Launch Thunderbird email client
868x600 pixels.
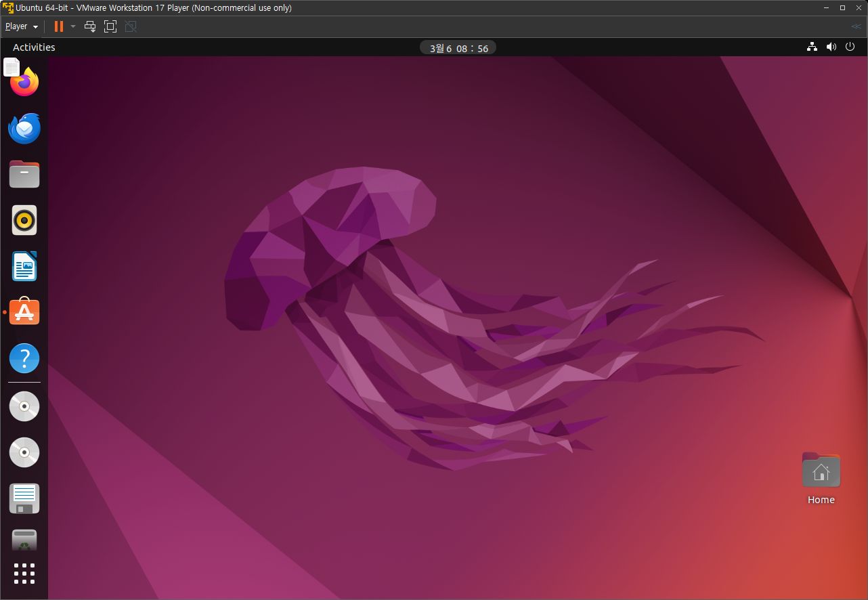pyautogui.click(x=24, y=129)
